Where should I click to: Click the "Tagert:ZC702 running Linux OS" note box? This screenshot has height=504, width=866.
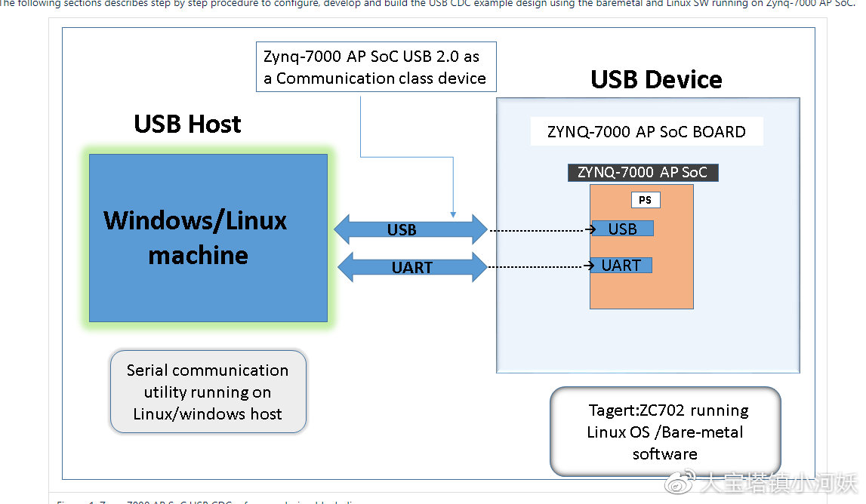coord(665,432)
